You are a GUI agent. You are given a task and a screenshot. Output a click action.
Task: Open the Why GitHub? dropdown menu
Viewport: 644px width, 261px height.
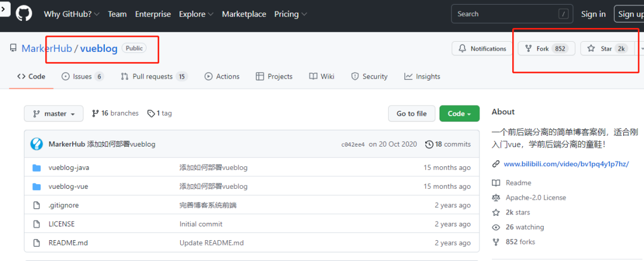point(72,14)
